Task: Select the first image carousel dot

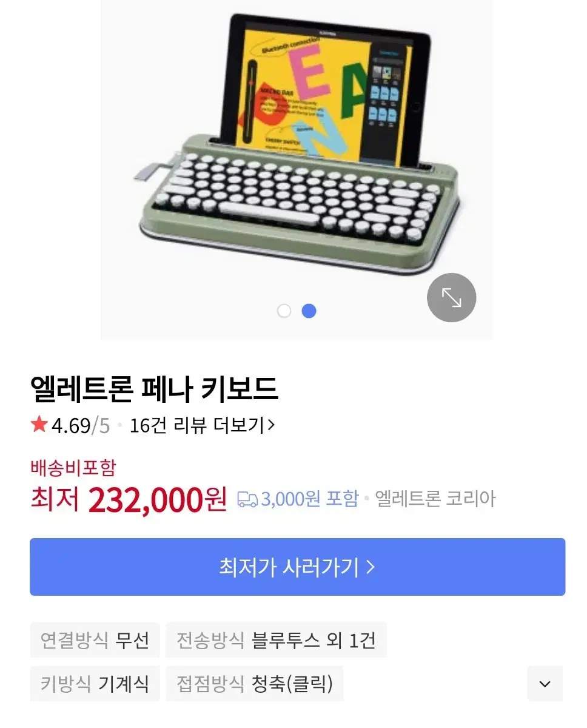Action: [284, 311]
